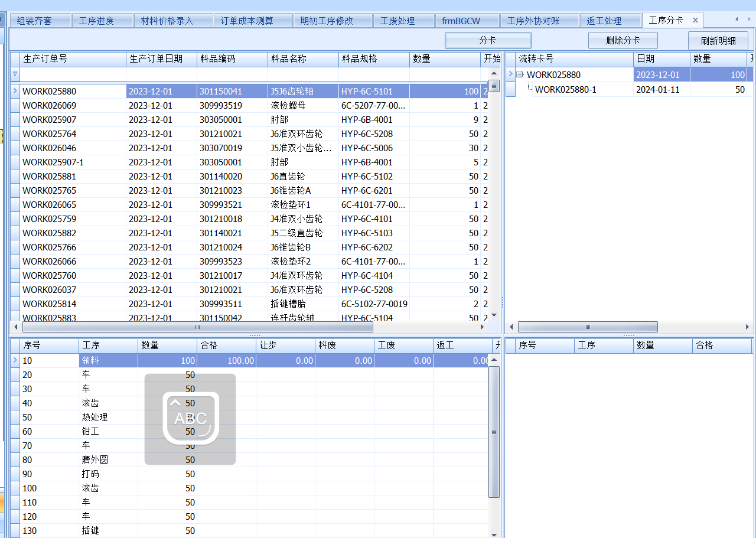Click the 让步 column header
Image resolution: width=756 pixels, height=538 pixels.
(x=285, y=345)
